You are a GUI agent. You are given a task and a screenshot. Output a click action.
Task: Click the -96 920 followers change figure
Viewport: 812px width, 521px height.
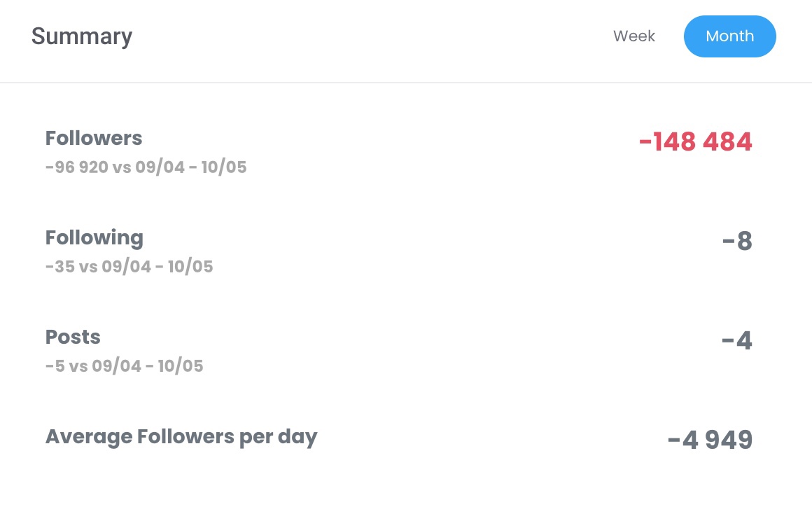coord(77,168)
